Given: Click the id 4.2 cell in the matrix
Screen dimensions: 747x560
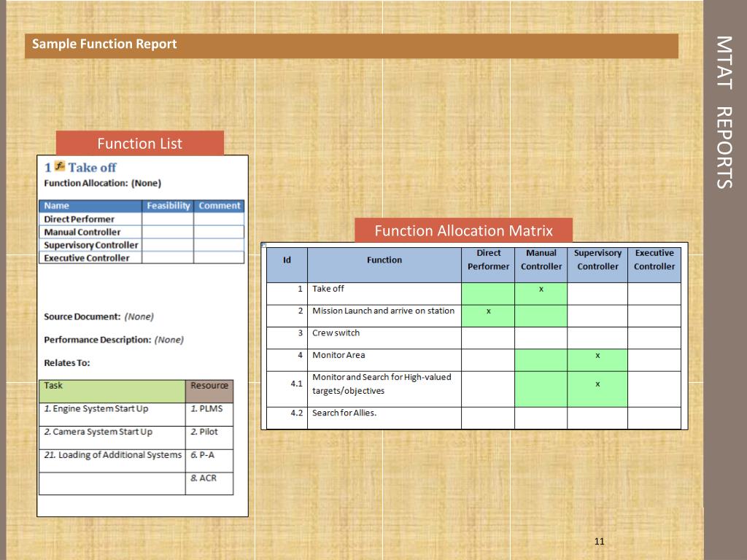Looking at the screenshot, I should (x=287, y=418).
